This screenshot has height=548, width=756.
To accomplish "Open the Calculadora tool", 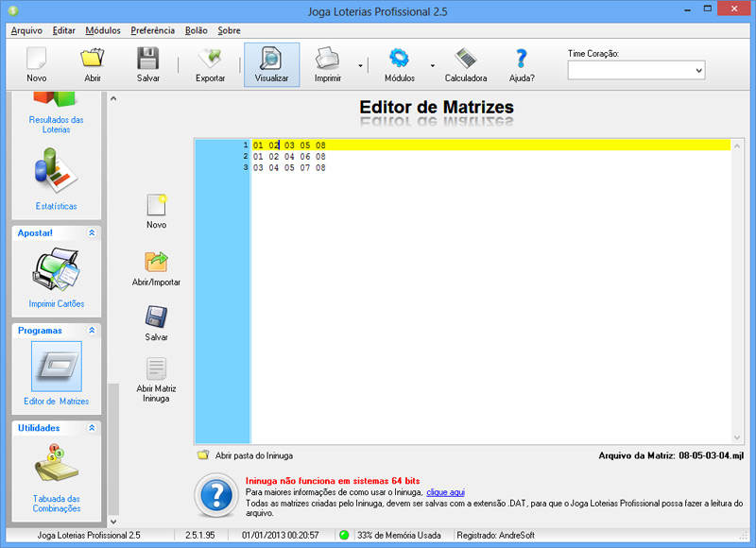I will (466, 63).
